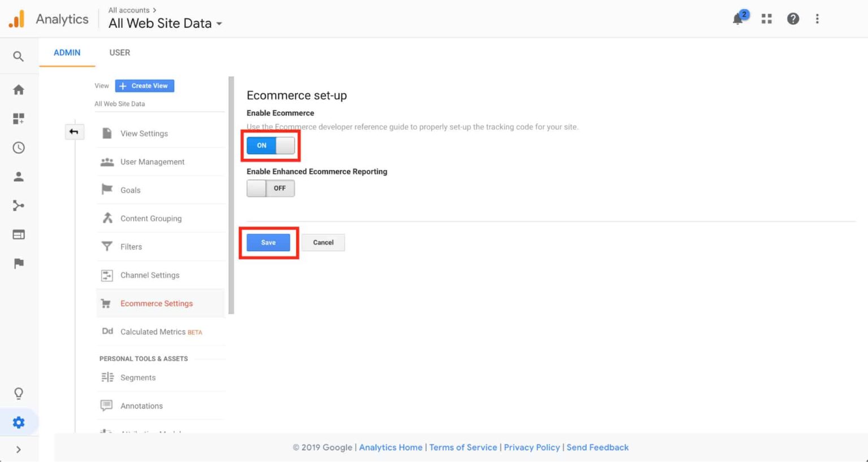Open the Audience reports person icon

(x=18, y=176)
